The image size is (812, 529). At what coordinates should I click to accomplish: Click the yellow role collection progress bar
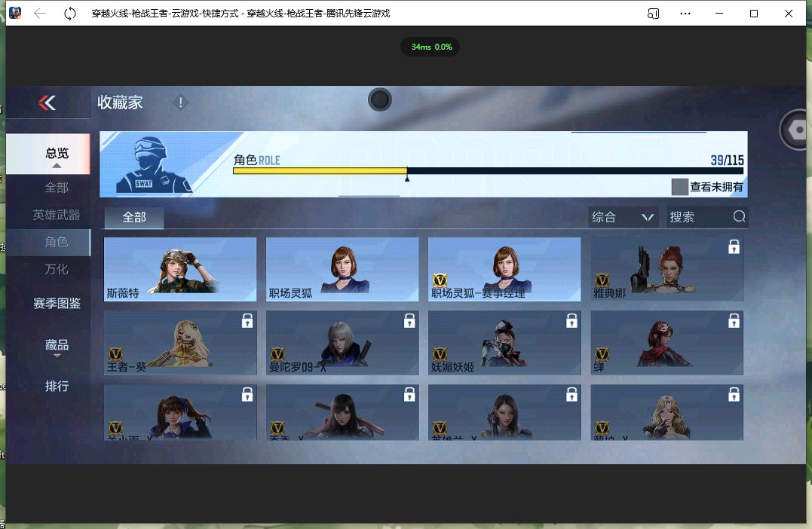(x=320, y=171)
